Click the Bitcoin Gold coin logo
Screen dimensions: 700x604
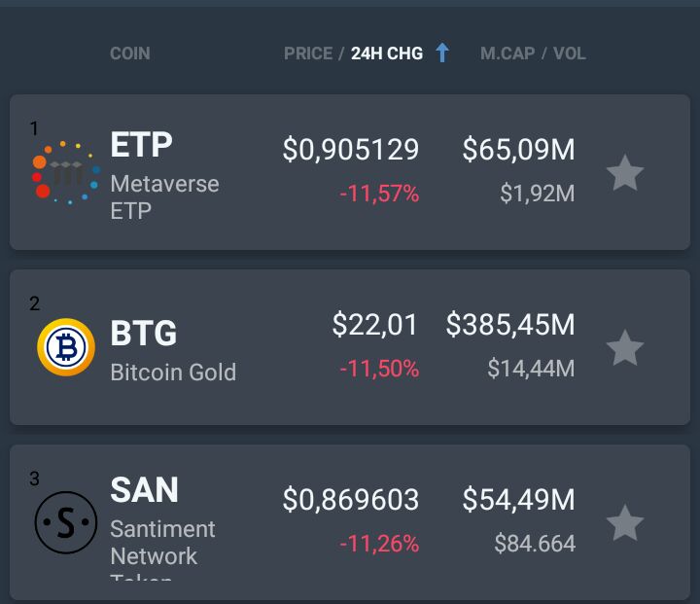click(65, 347)
